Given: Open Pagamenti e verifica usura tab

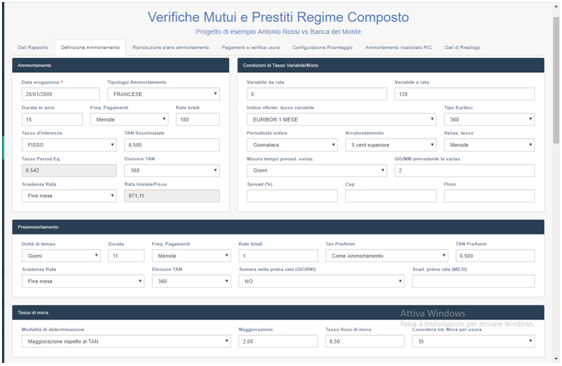Looking at the screenshot, I should [251, 47].
